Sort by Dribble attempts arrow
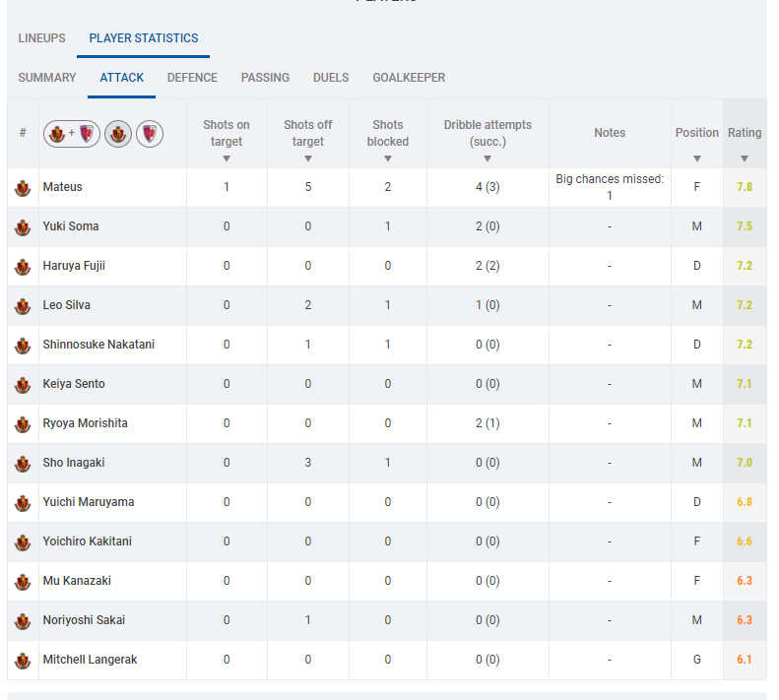 click(x=487, y=159)
